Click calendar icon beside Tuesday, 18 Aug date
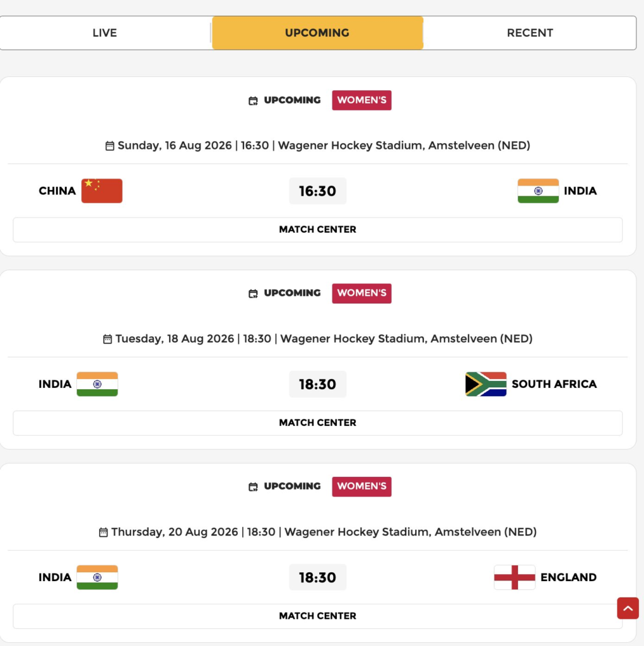The width and height of the screenshot is (644, 646). (x=108, y=339)
